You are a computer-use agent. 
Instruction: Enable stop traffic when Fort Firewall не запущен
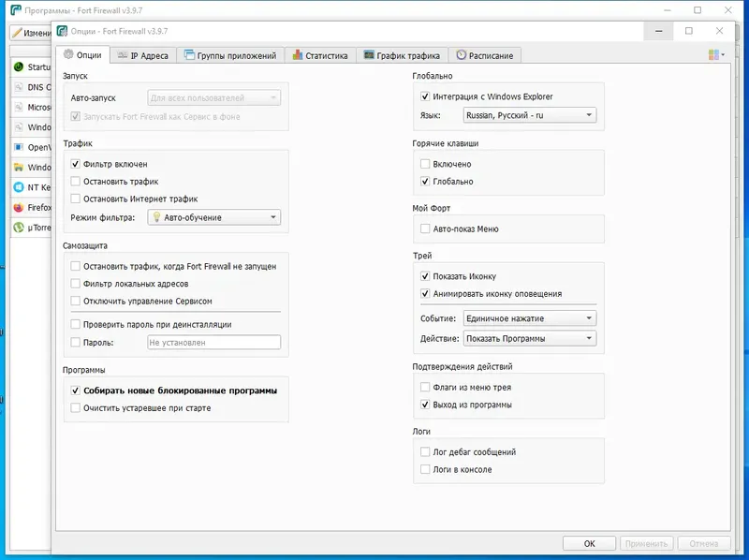[x=75, y=266]
